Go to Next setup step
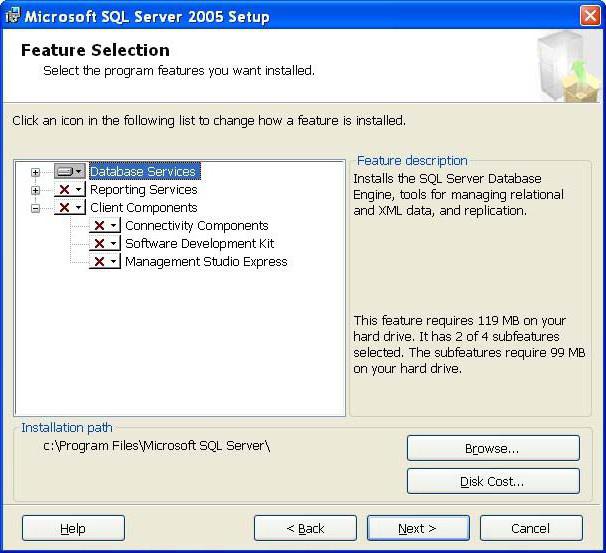The height and width of the screenshot is (553, 606). pyautogui.click(x=417, y=528)
